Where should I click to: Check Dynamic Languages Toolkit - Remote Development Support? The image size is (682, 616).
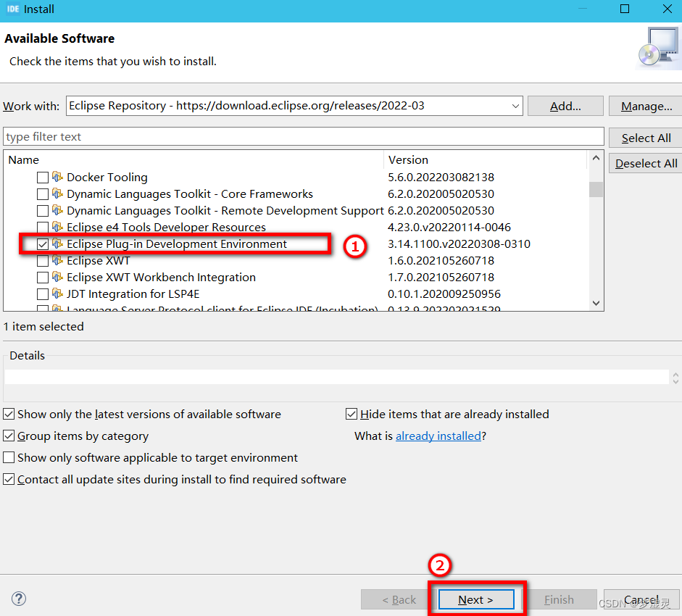coord(43,211)
